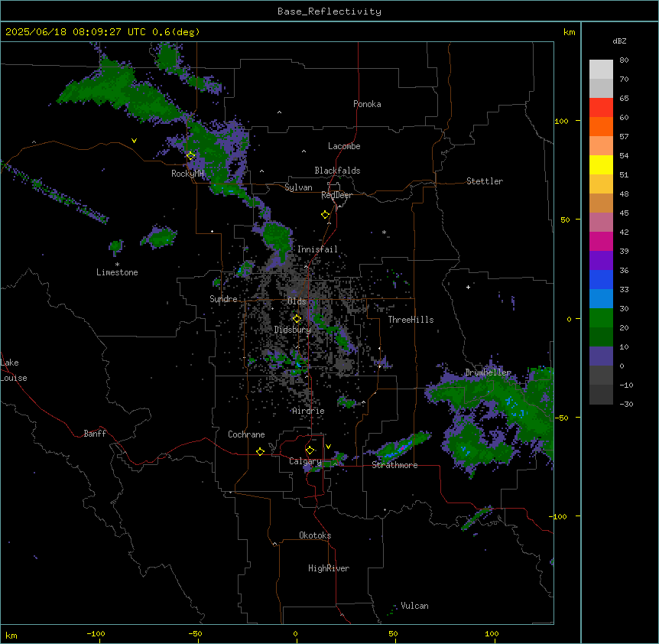Select the Okotoks city label
This screenshot has height=644, width=659.
tap(315, 535)
